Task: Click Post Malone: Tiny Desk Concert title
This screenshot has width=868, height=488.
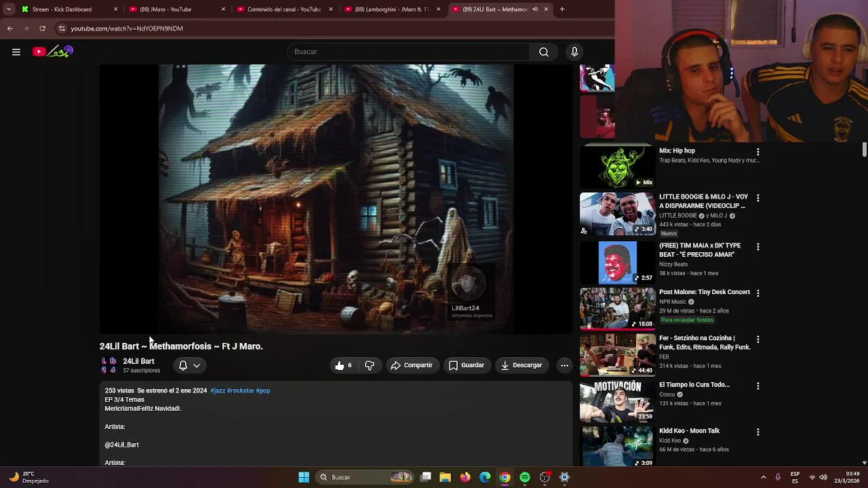Action: click(705, 292)
